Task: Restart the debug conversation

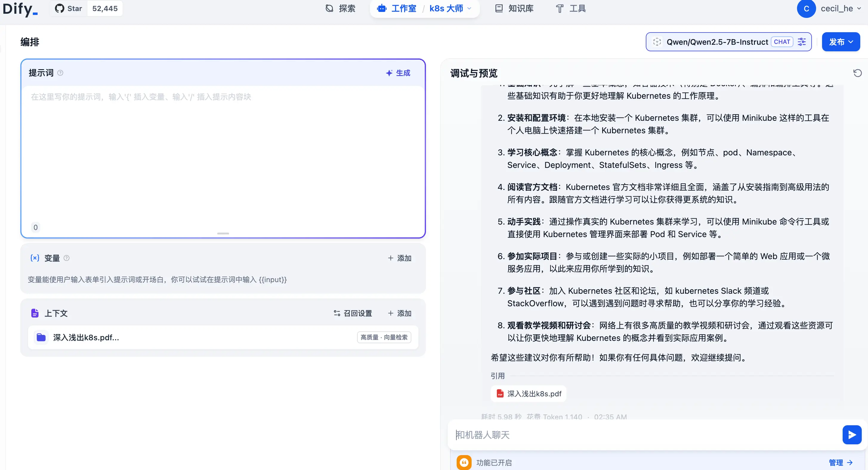Action: [857, 73]
